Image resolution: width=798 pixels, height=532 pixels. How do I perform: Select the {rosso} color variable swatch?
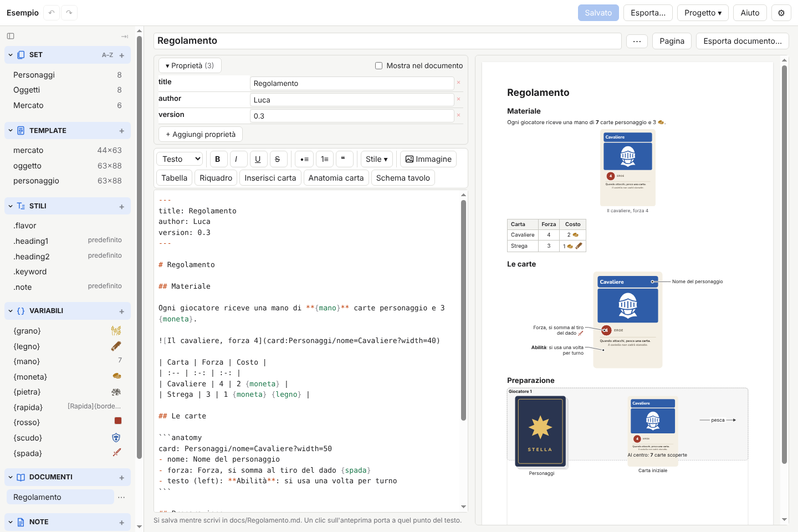(x=117, y=421)
